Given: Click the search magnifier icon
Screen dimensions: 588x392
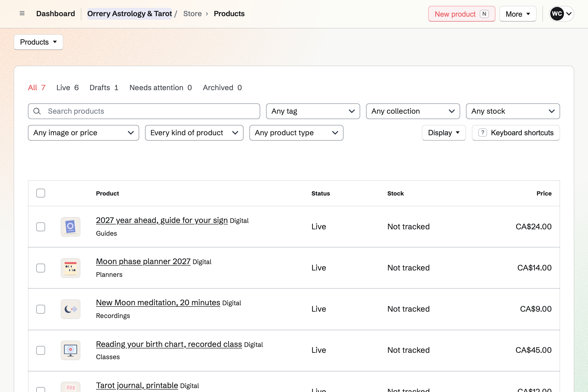Looking at the screenshot, I should (x=37, y=111).
